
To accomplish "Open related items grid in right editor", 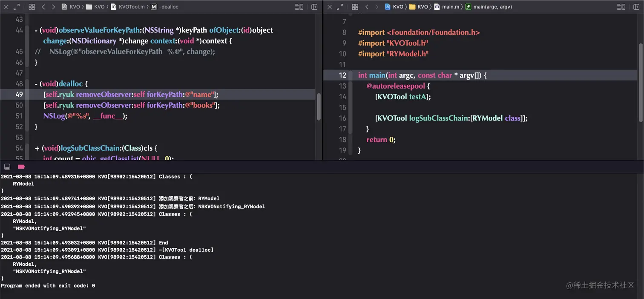I will [x=355, y=7].
